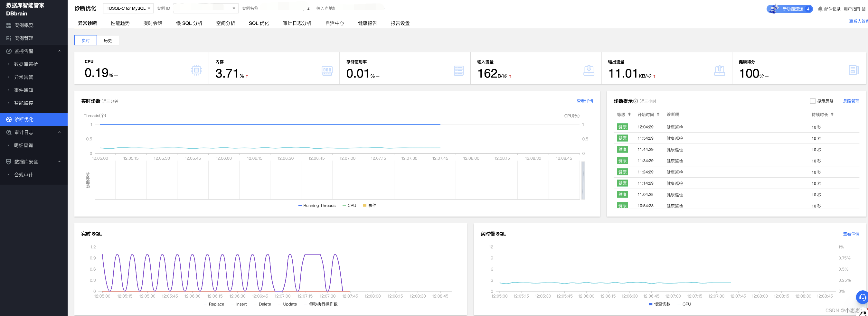Click the 审计日志 magnifier icon
This screenshot has height=316, width=868.
(9, 132)
